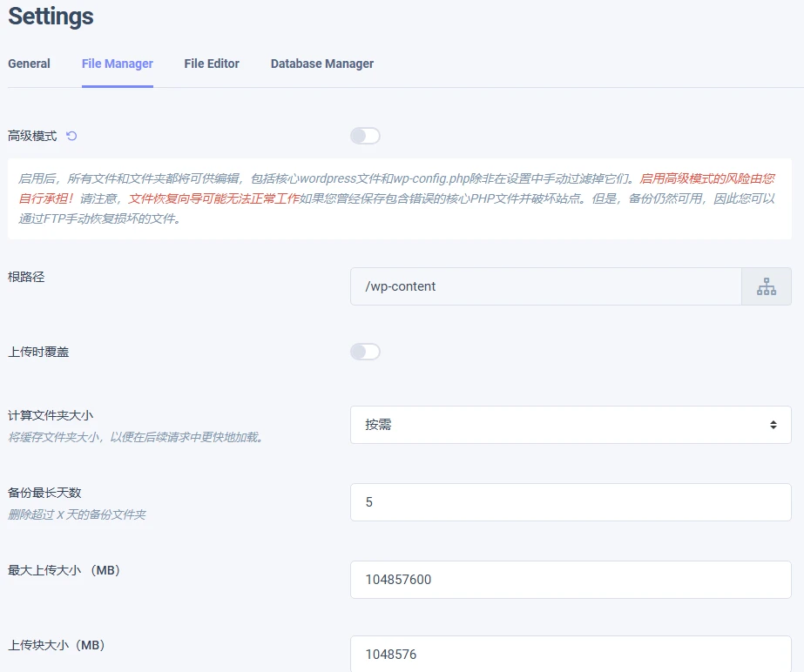Click the 最大上传大小 field showing 104857600
The image size is (804, 672).
coord(571,579)
